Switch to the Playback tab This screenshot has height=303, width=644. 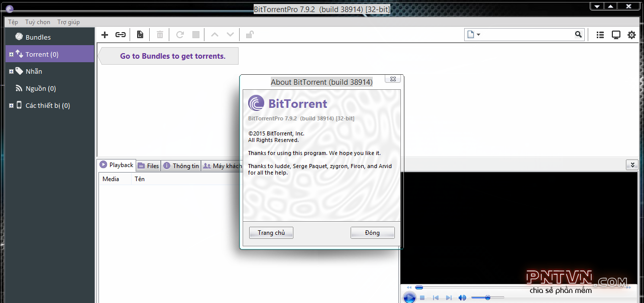117,165
